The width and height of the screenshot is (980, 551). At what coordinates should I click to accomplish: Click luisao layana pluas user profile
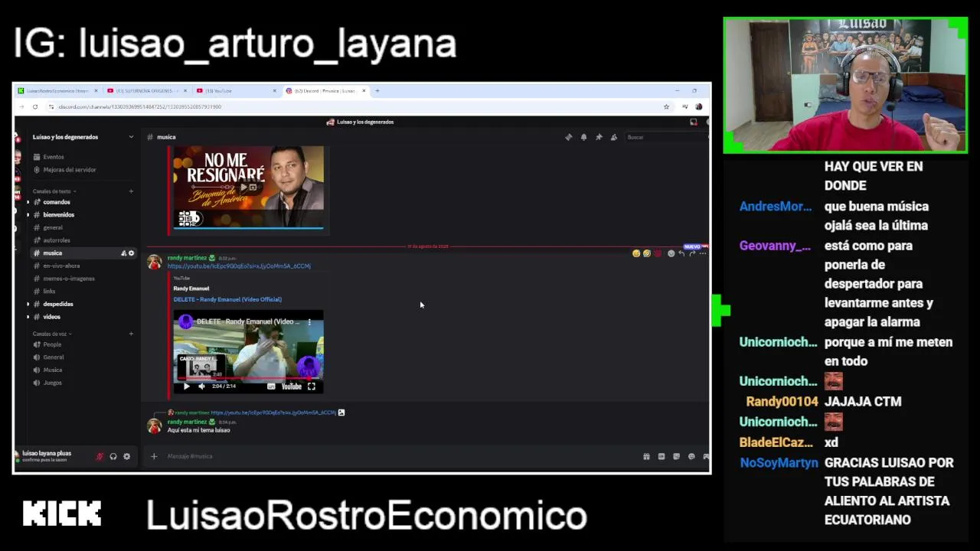[47, 456]
